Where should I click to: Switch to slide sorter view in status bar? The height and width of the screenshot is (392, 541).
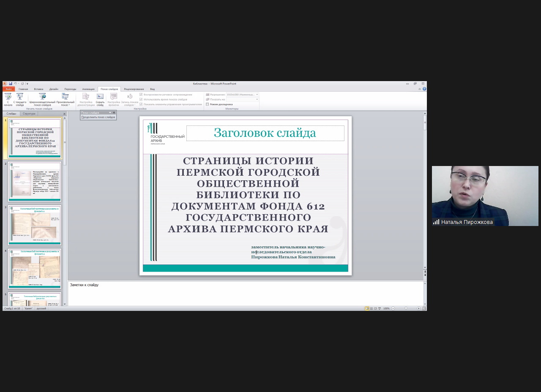371,309
